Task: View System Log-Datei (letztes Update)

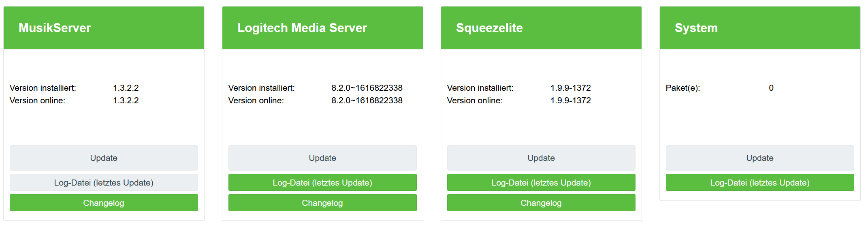Action: click(760, 183)
